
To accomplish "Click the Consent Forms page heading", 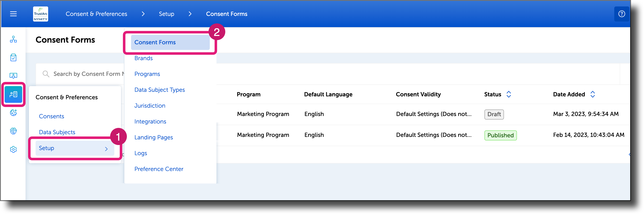I will 65,40.
